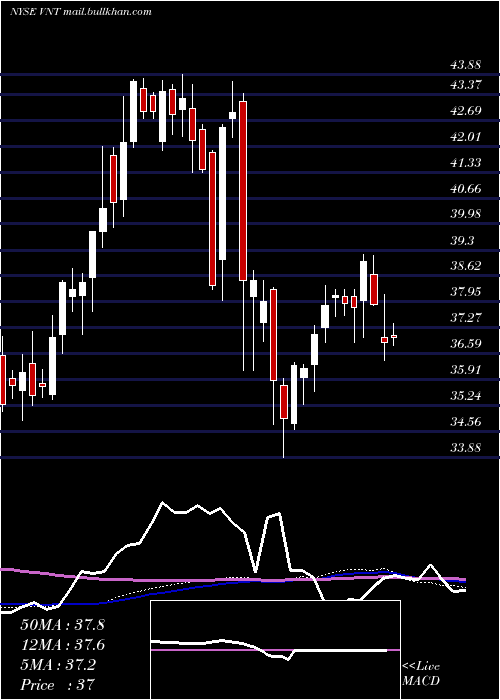Click the 12MA : 37.6 readout
Viewport: 500px width, 700px height.
point(62,645)
